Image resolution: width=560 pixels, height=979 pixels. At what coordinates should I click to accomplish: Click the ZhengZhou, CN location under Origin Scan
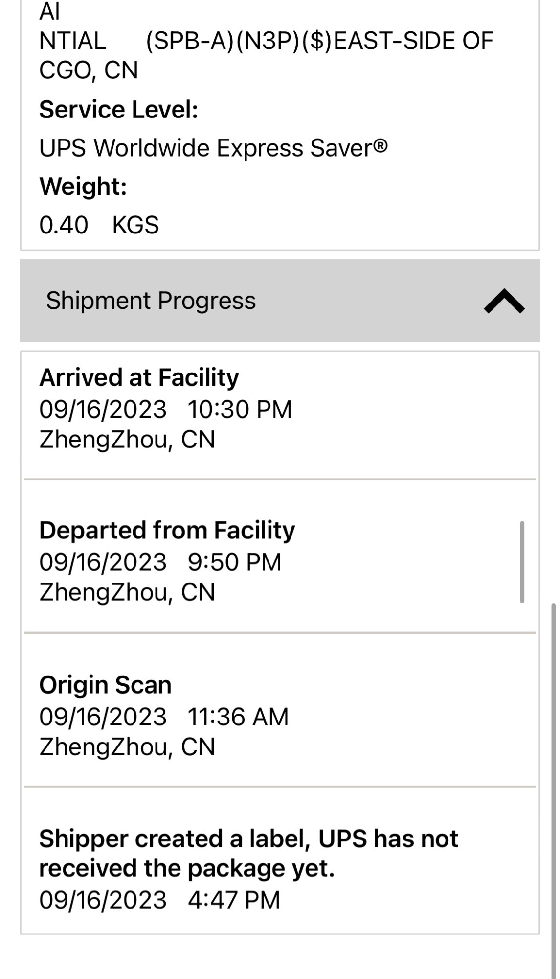[x=127, y=747]
